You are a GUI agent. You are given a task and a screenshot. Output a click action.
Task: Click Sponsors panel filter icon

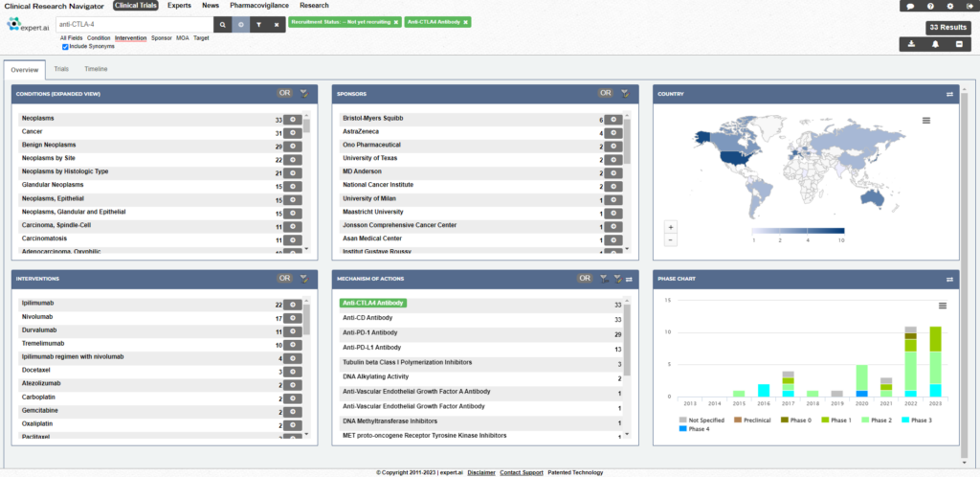point(624,94)
